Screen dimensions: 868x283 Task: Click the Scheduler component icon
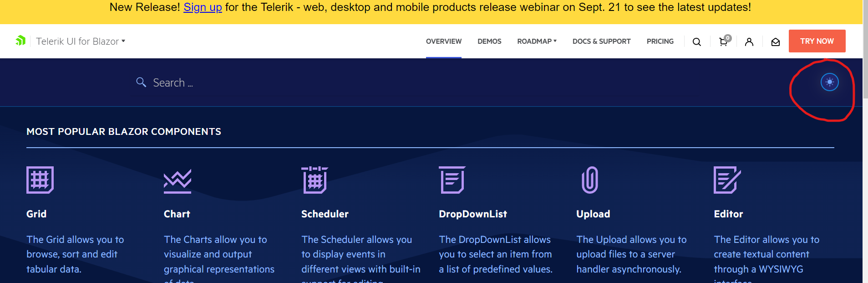click(x=315, y=180)
